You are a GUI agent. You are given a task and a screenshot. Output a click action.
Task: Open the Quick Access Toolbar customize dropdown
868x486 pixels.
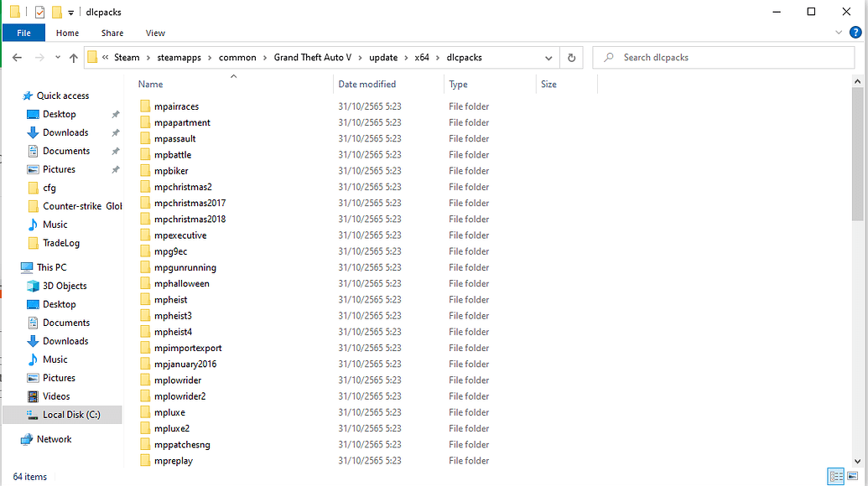[x=72, y=12]
